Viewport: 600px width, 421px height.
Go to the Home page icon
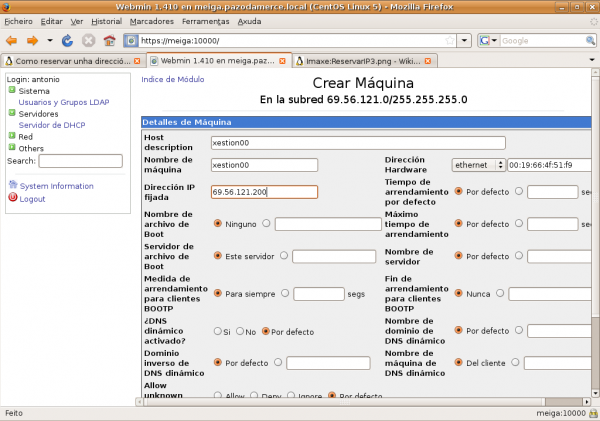pyautogui.click(x=108, y=41)
